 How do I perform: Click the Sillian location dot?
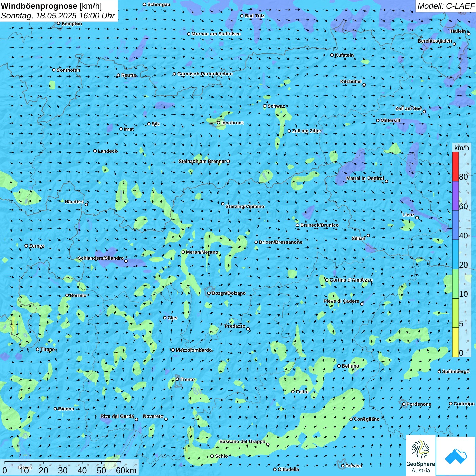(x=368, y=235)
